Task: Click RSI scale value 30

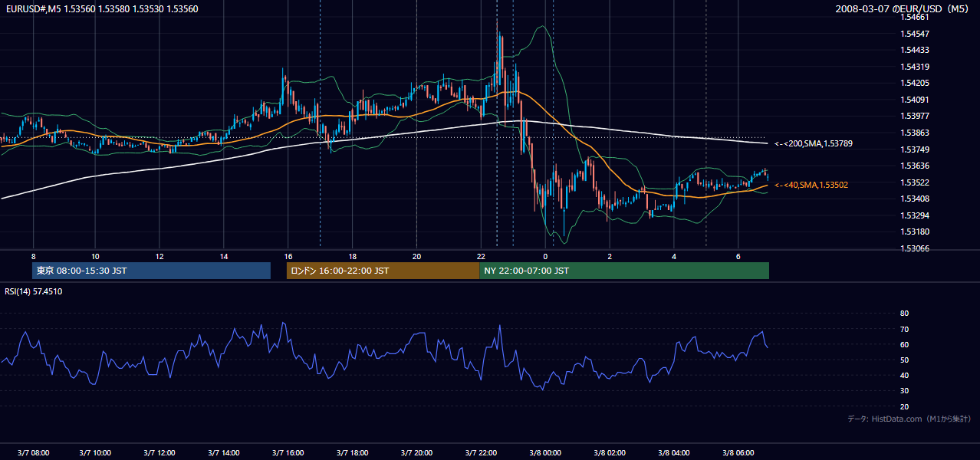Action: tap(904, 391)
